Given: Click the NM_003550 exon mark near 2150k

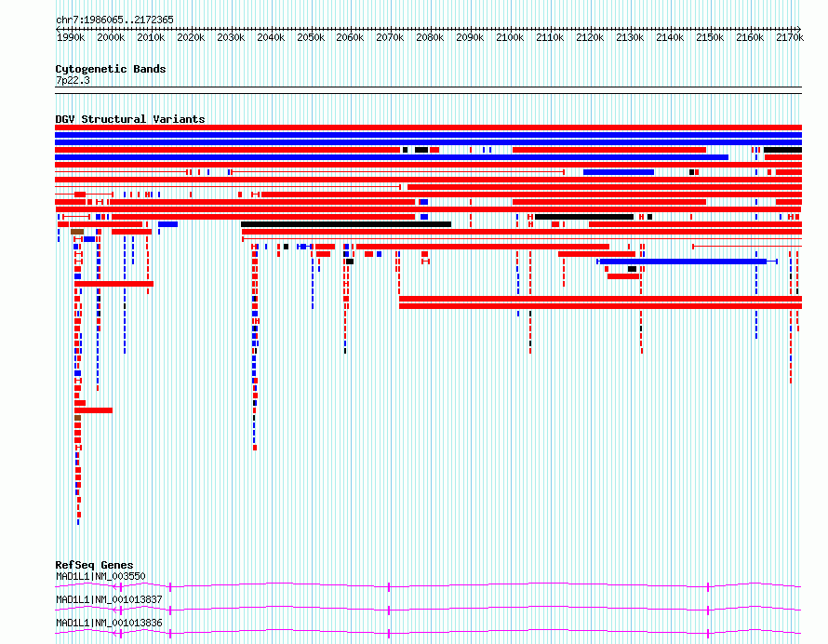Looking at the screenshot, I should coord(708,587).
